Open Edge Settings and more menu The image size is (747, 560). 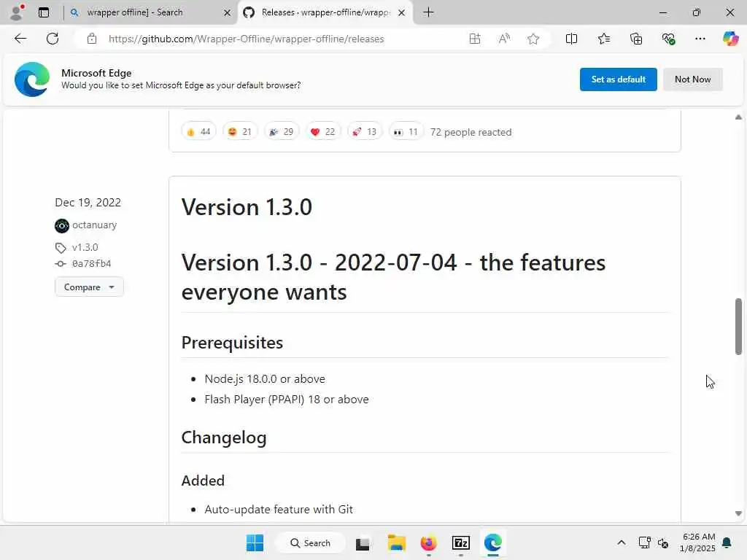(x=700, y=39)
